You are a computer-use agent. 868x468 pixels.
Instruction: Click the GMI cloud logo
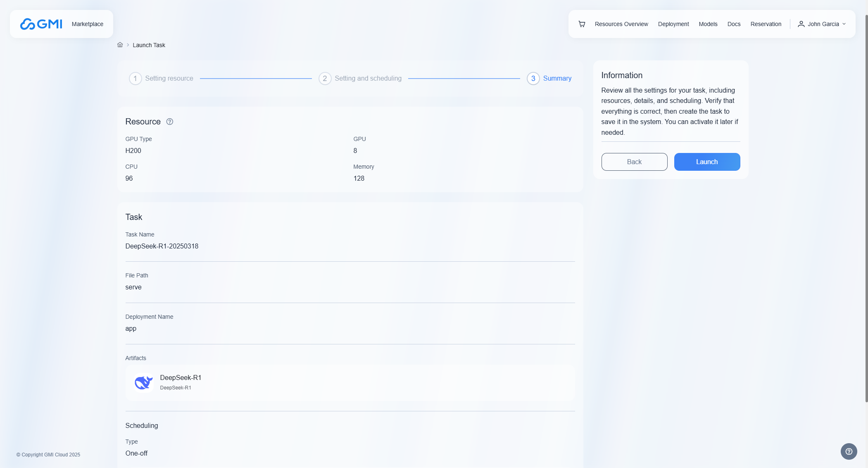[x=41, y=24]
